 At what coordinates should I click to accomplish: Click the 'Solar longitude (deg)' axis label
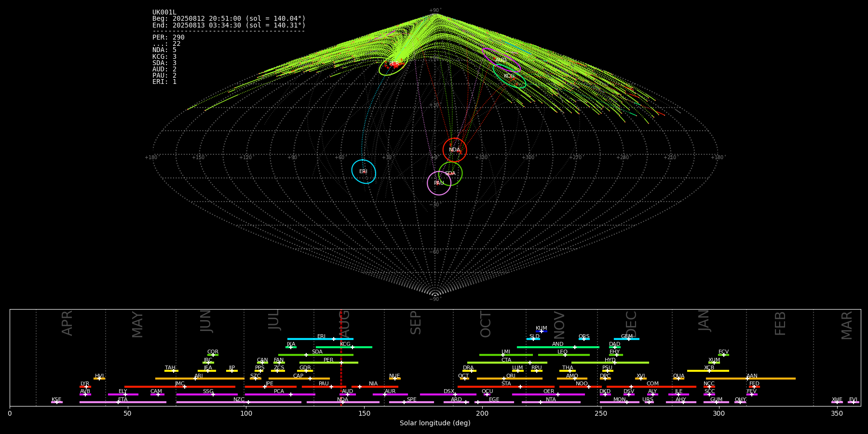pos(435,423)
